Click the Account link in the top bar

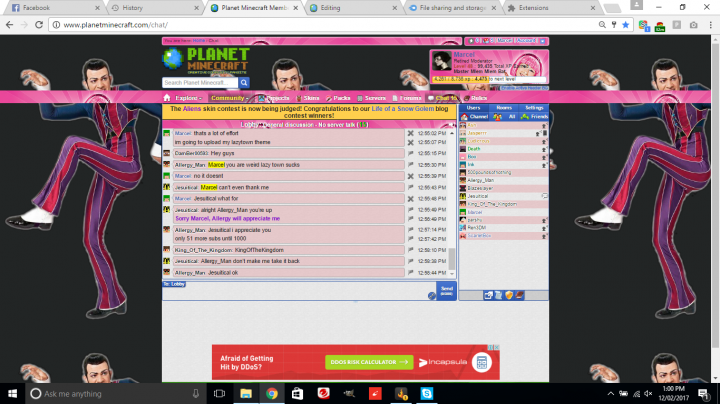(x=526, y=41)
